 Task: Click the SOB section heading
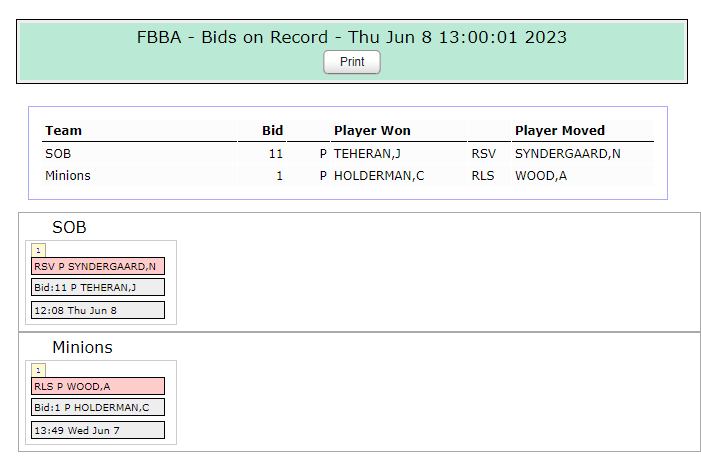pos(69,227)
